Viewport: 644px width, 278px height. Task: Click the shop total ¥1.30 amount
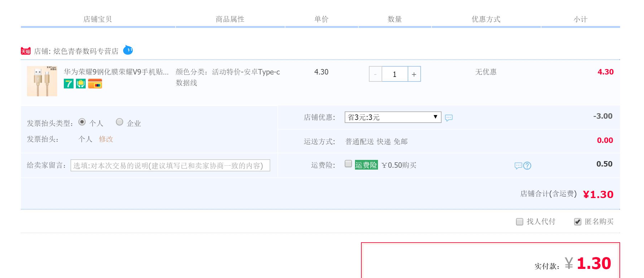click(598, 194)
